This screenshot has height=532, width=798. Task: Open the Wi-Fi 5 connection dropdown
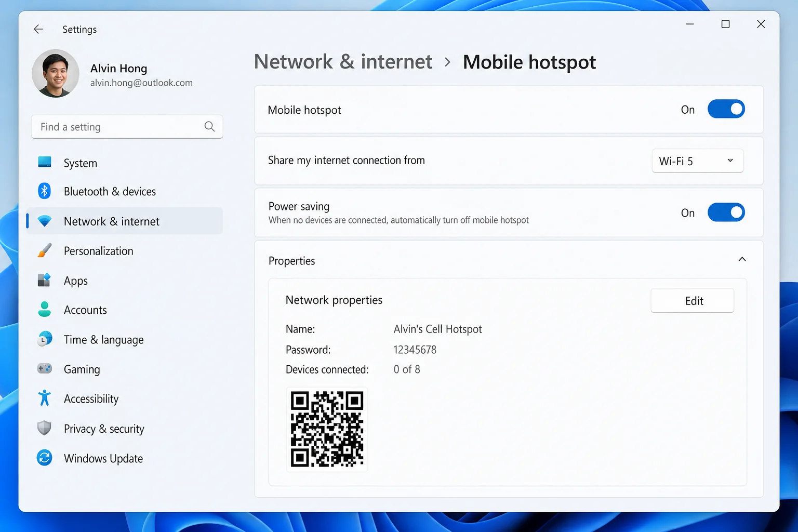point(697,161)
